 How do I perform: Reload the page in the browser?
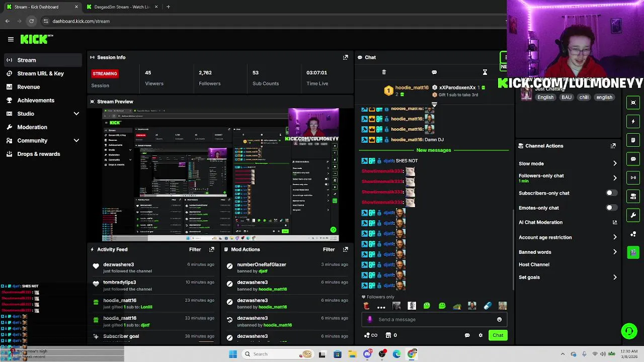(31, 21)
